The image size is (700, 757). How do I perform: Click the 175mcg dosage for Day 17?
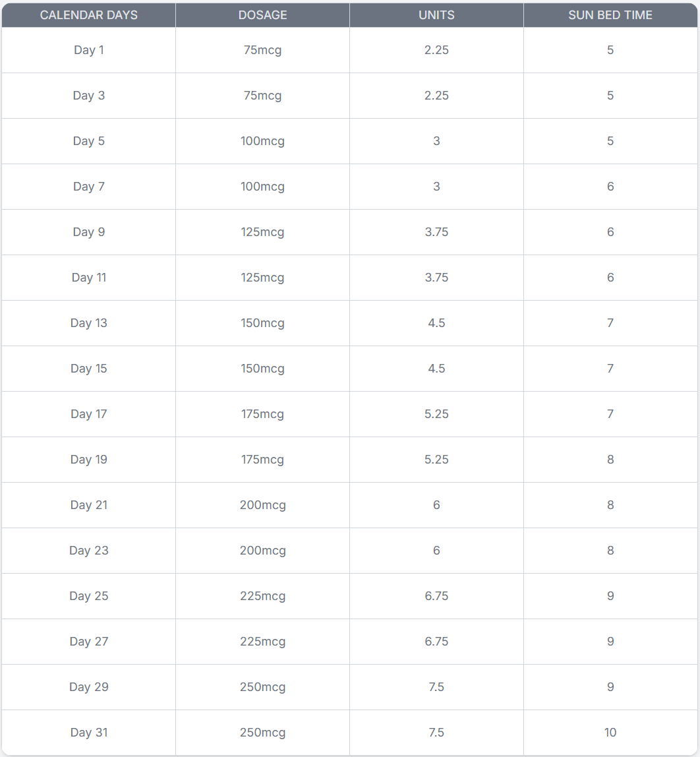pos(262,414)
